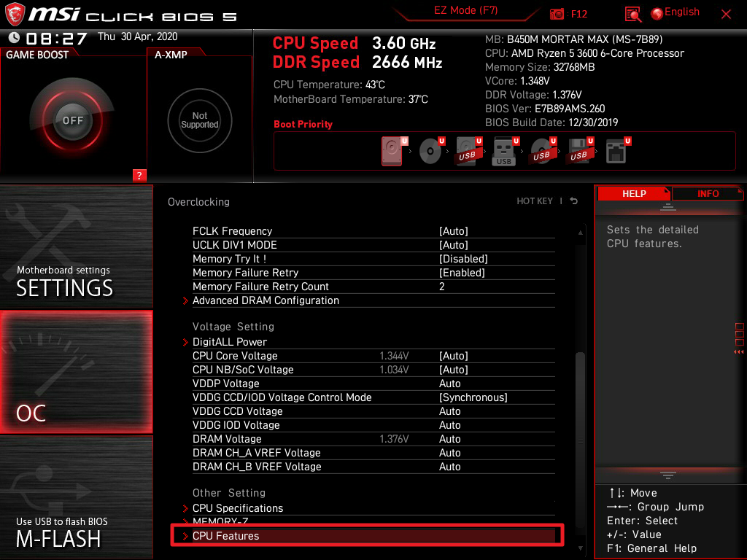Screen dimensions: 747x560
Task: Click the scrollbar up arrow in Overclocking list
Action: 580,233
